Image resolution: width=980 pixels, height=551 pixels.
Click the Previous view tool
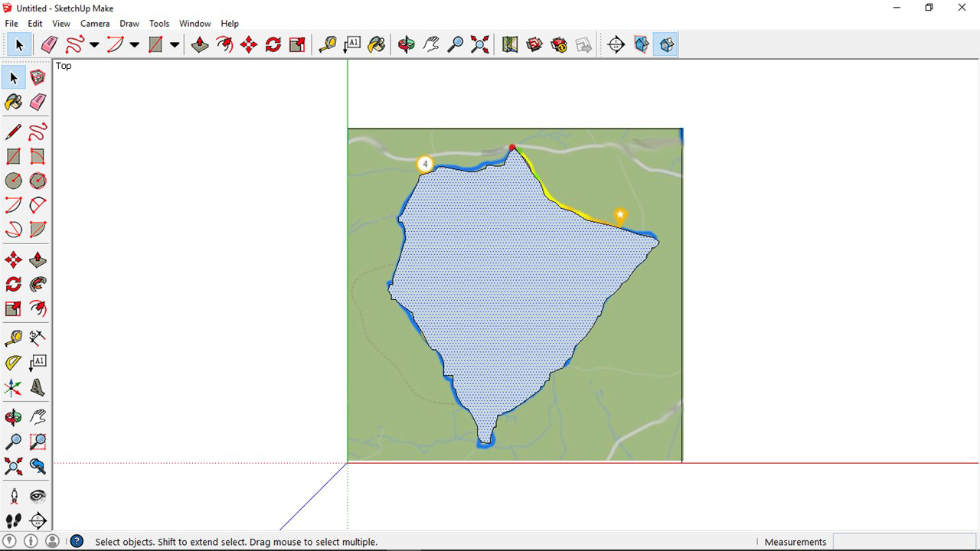pyautogui.click(x=38, y=466)
